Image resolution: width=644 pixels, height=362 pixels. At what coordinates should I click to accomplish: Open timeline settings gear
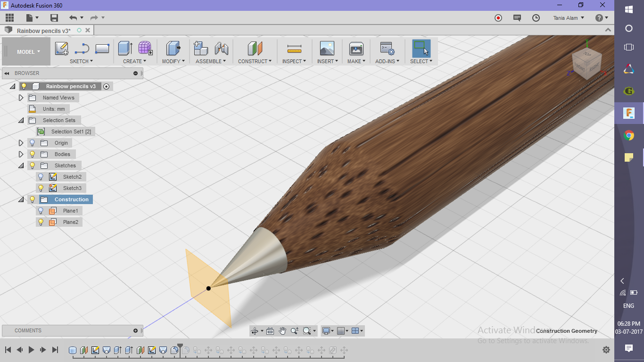pos(606,350)
